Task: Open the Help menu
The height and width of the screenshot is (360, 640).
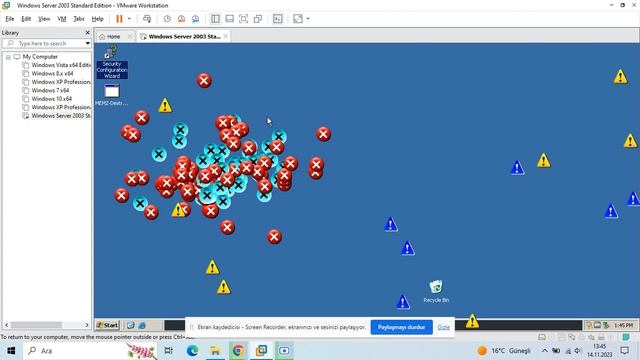Action: 98,19
